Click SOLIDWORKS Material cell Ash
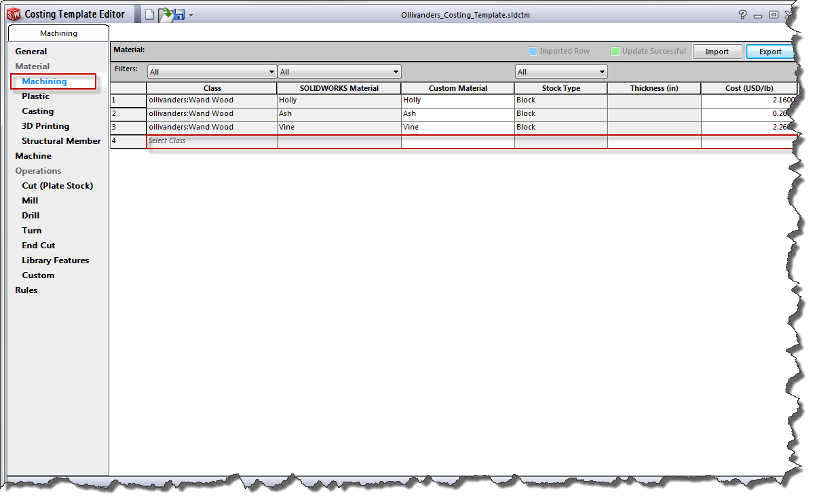 tap(339, 114)
